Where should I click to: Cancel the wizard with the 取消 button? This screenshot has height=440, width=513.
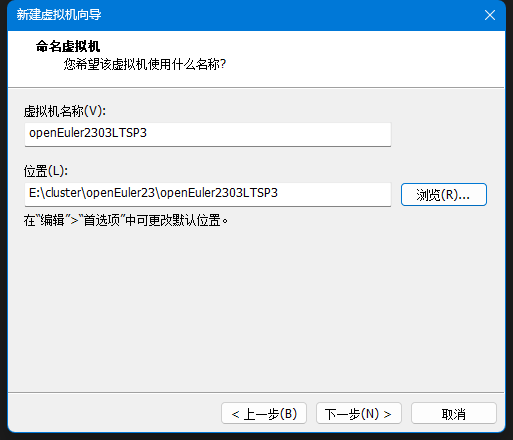[x=454, y=414]
